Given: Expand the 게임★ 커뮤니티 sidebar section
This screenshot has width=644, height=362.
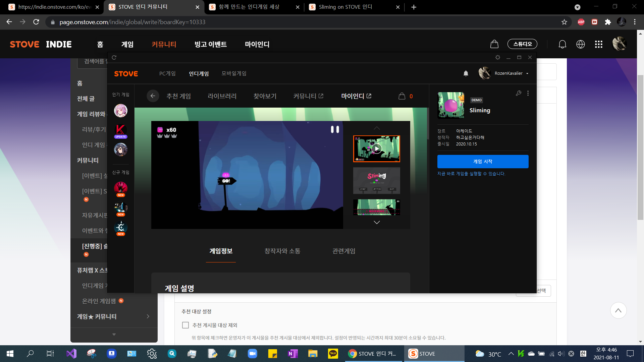Looking at the screenshot, I should pyautogui.click(x=148, y=316).
